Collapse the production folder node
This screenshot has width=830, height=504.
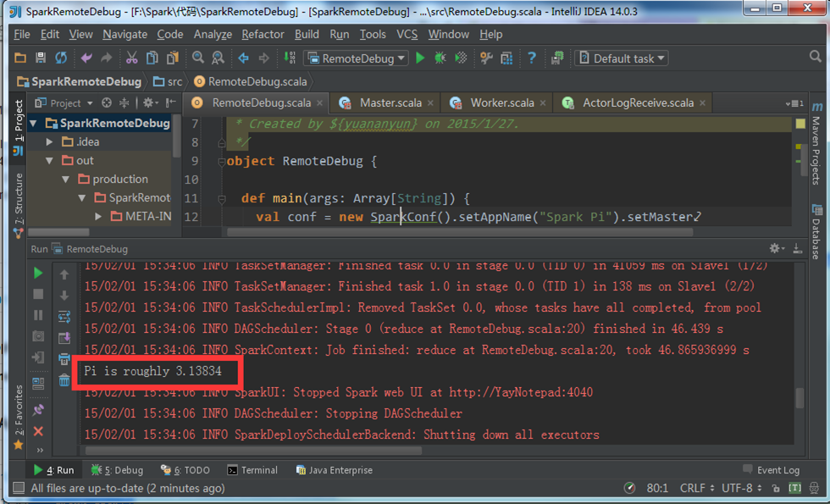point(66,179)
